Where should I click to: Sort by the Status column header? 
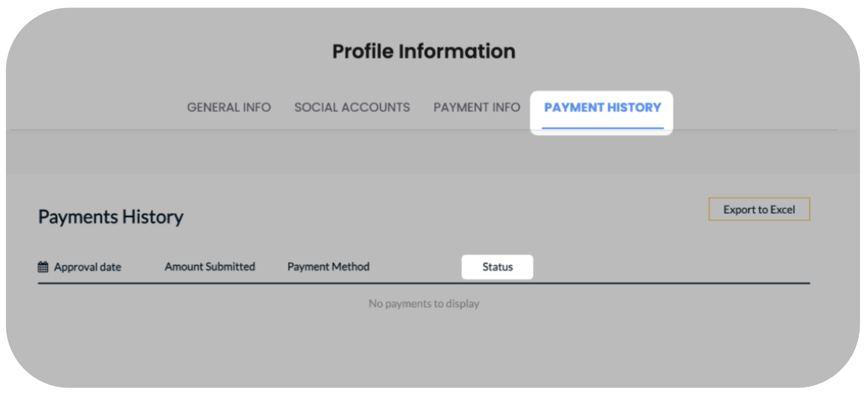pos(497,267)
